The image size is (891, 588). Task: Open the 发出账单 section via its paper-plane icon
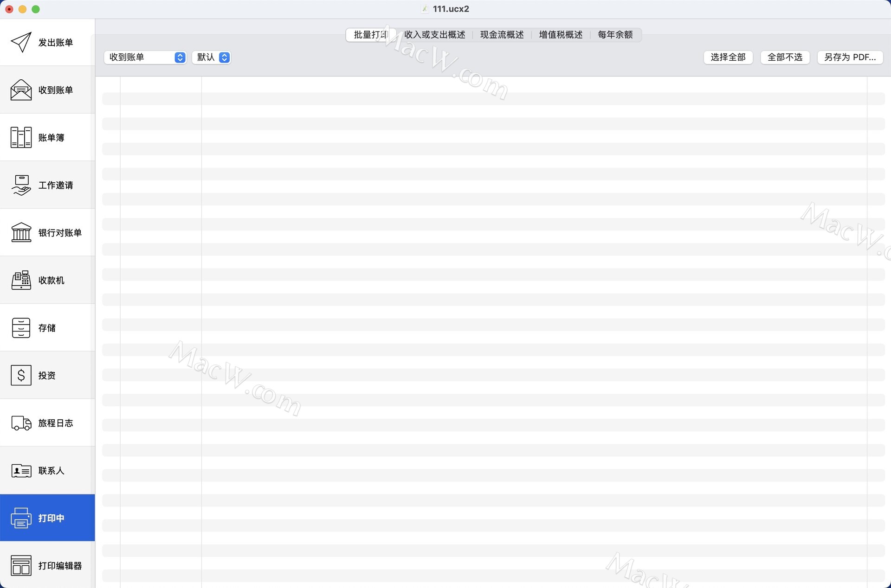point(21,43)
